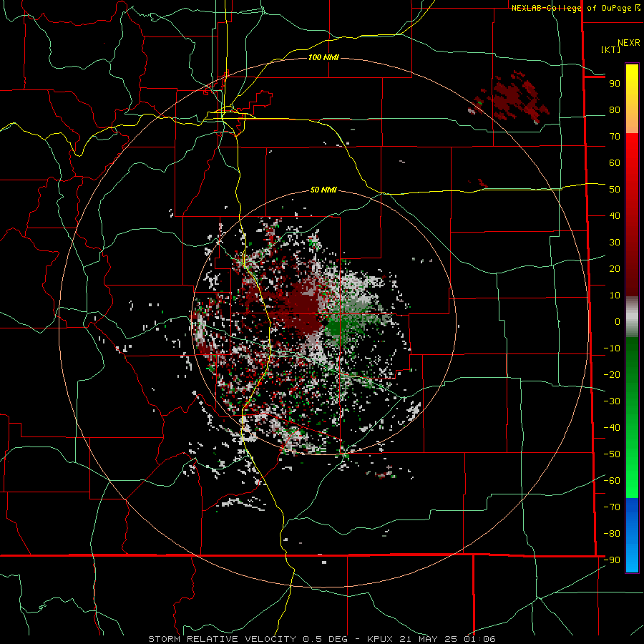The height and width of the screenshot is (644, 644).
Task: Click the "50 NMI" range ring label
Action: point(323,190)
